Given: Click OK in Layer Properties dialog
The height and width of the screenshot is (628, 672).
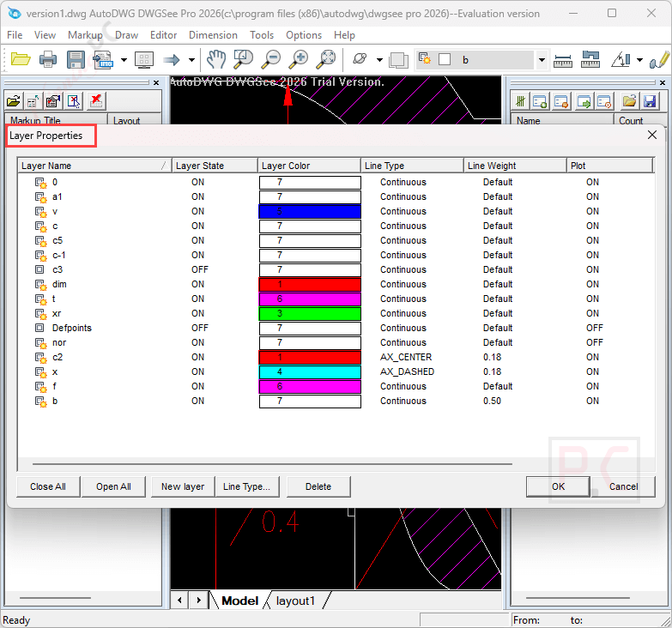Looking at the screenshot, I should click(558, 486).
